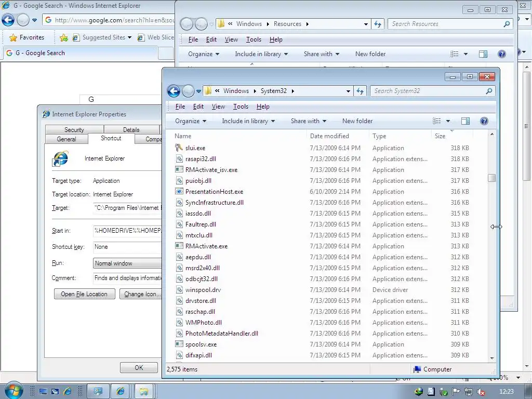Screen dimensions: 532x399
Task: Click New folder in System32 window
Action: (357, 121)
